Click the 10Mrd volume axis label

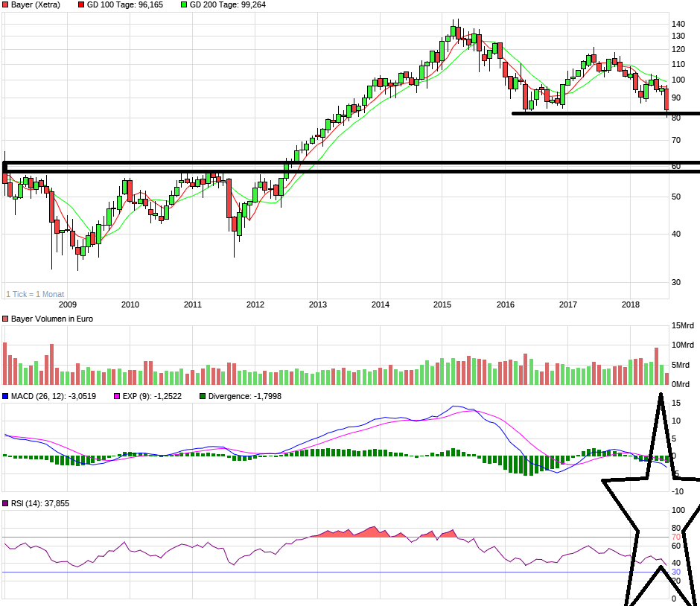683,345
